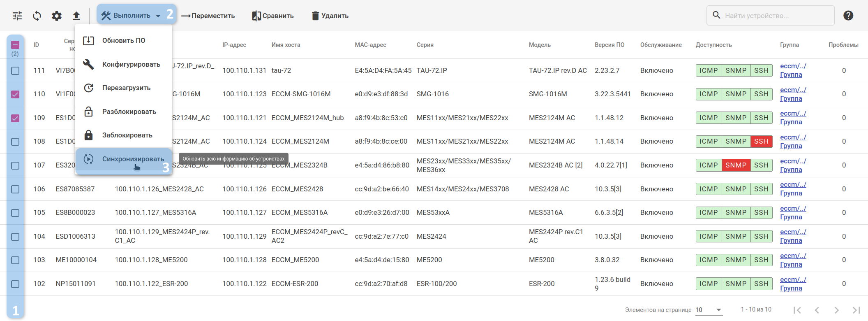The height and width of the screenshot is (321, 868).
Task: Click the Переместить button
Action: tap(208, 16)
